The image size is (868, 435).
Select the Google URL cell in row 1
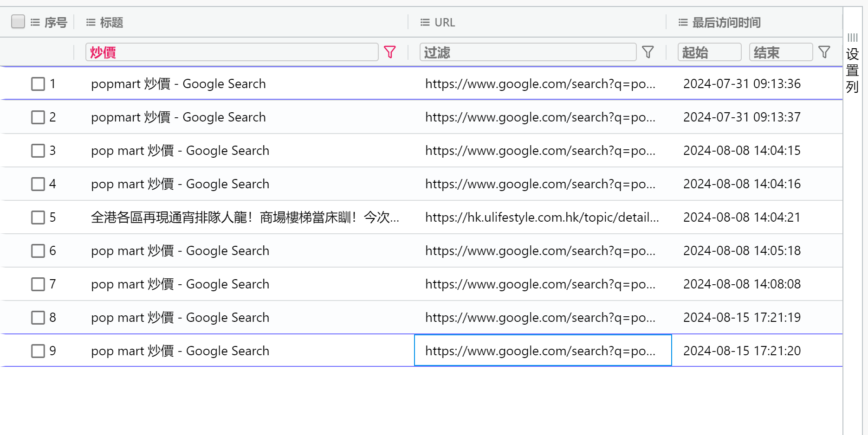(540, 84)
